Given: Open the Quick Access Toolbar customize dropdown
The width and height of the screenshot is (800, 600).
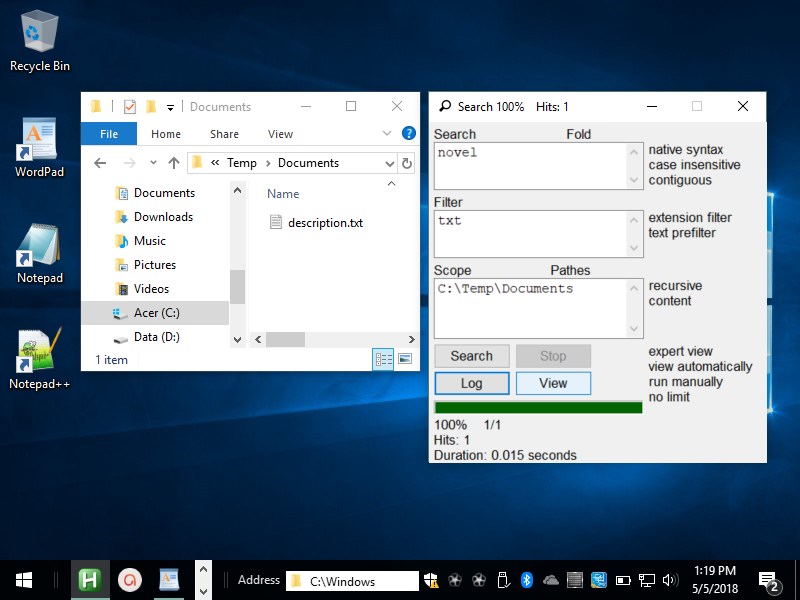Looking at the screenshot, I should (x=171, y=107).
